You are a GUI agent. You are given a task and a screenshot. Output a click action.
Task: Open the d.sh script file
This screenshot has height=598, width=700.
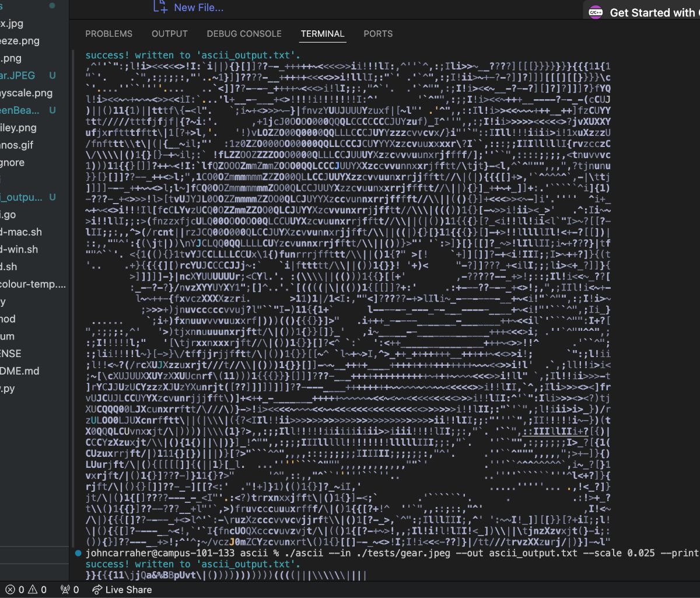(x=9, y=267)
